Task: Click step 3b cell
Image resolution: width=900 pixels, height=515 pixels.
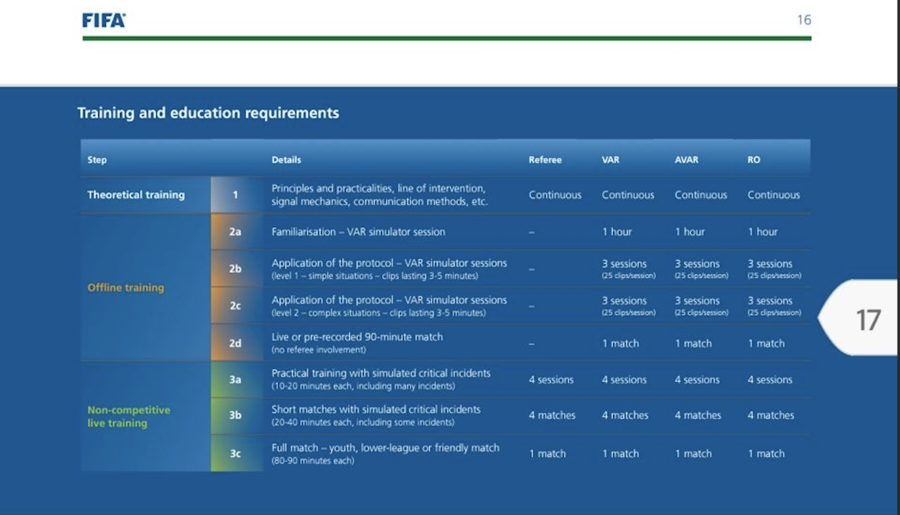Action: (235, 415)
